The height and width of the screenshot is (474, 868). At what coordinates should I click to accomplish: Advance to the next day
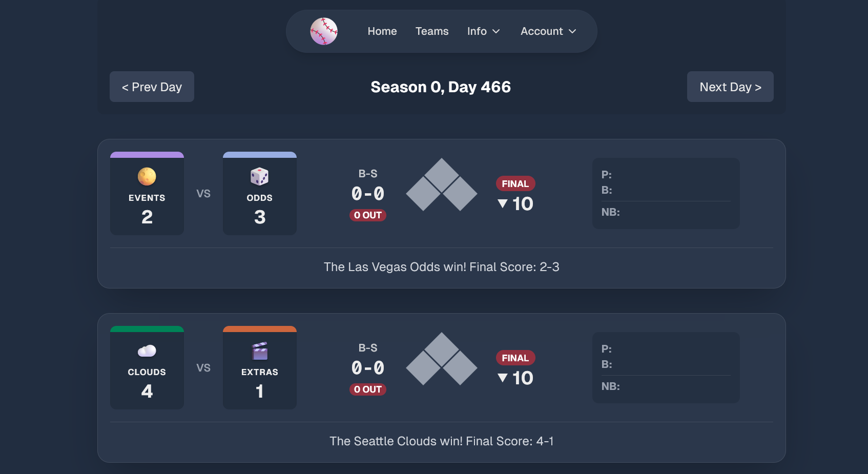tap(730, 87)
